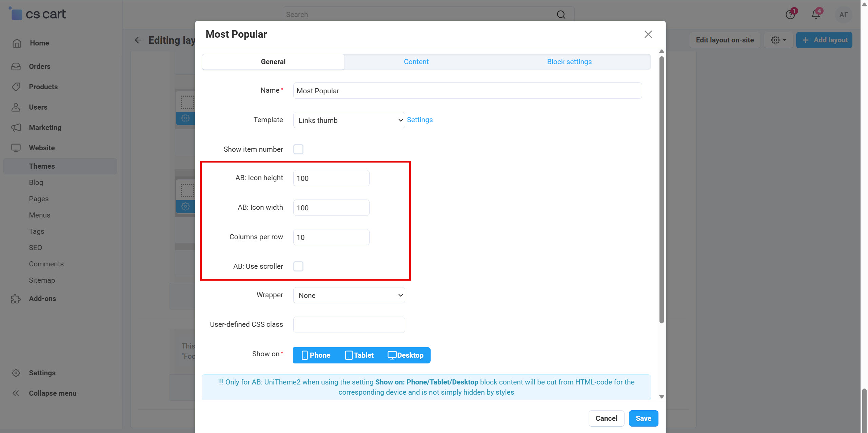Open the Home sidebar icon
The image size is (868, 433).
coord(17,43)
